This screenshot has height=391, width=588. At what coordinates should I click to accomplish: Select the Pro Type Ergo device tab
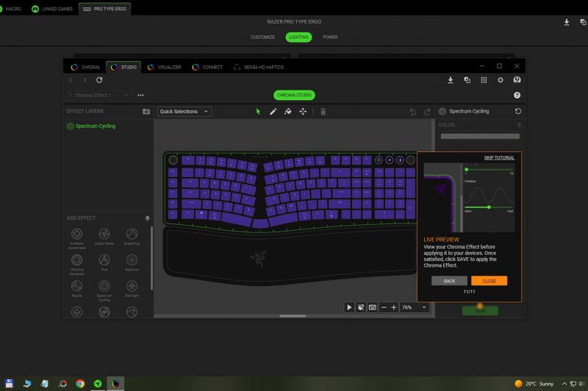point(104,9)
